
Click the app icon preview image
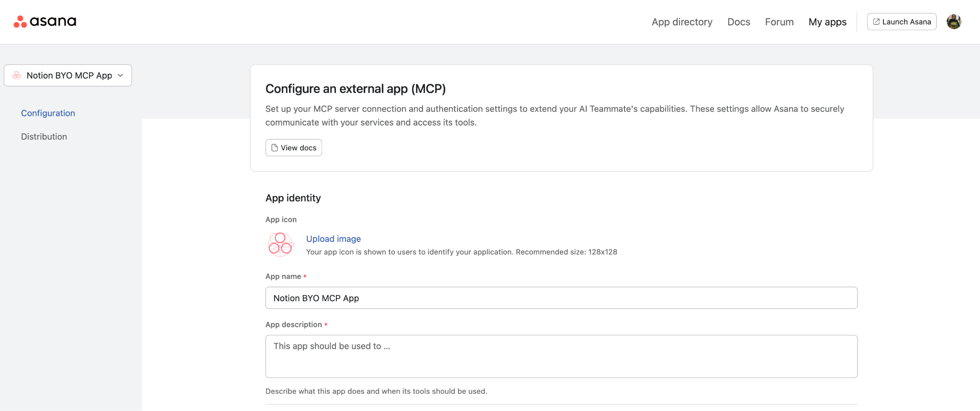coord(280,244)
